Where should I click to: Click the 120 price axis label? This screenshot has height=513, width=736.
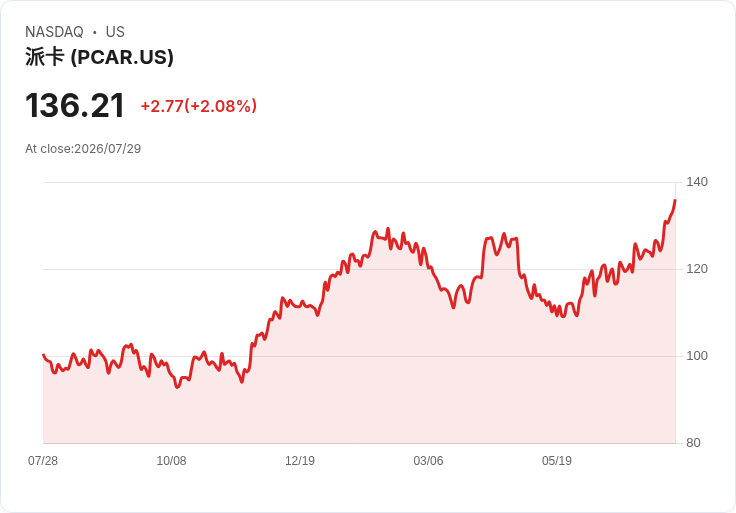pyautogui.click(x=697, y=269)
